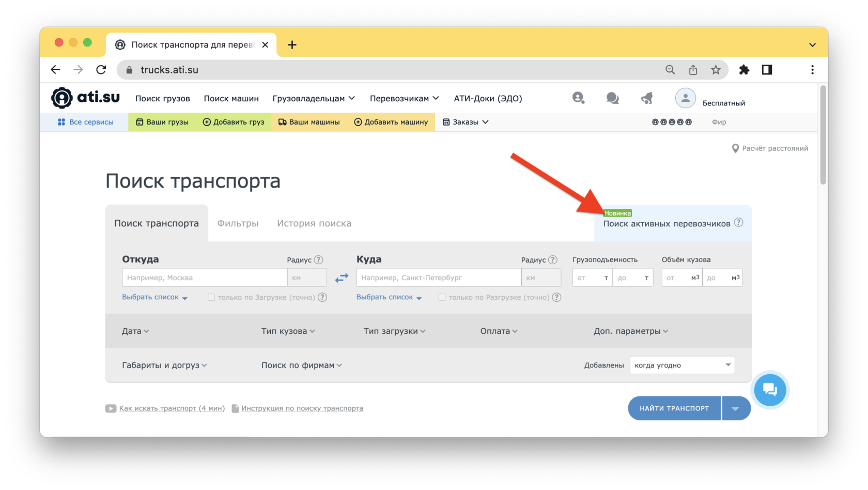Open the contact search icon in header
This screenshot has height=490, width=868.
click(578, 98)
